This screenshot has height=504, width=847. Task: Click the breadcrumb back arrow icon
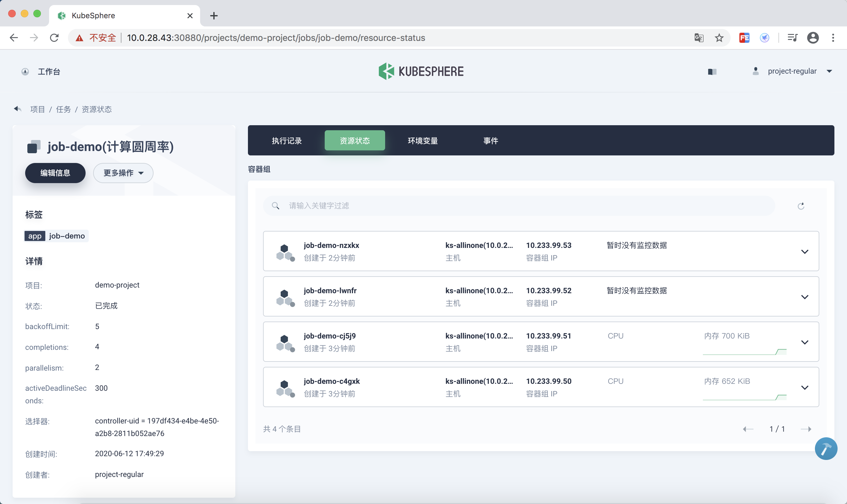17,109
